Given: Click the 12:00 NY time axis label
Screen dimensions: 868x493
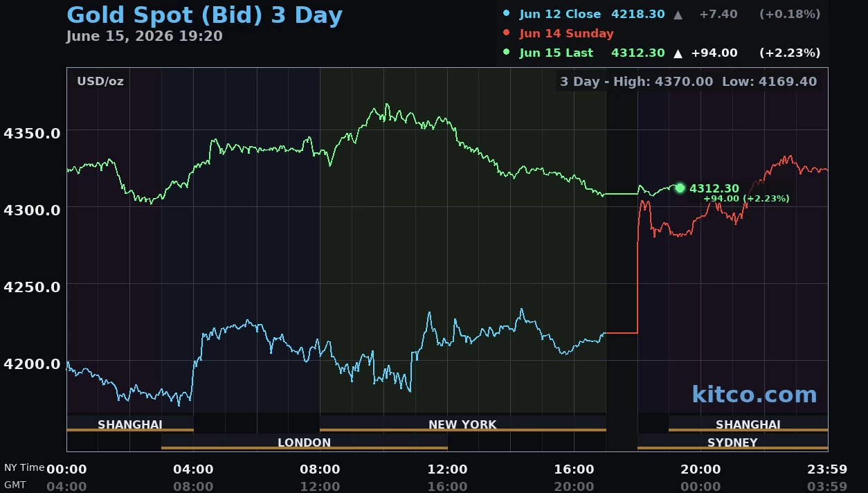Looking at the screenshot, I should coord(447,469).
